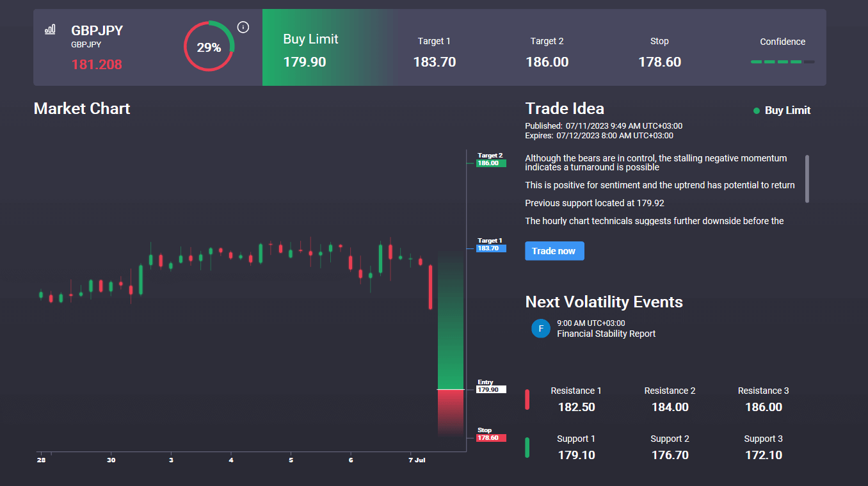Image resolution: width=868 pixels, height=486 pixels.
Task: Click the green support indicator bar
Action: (527, 448)
